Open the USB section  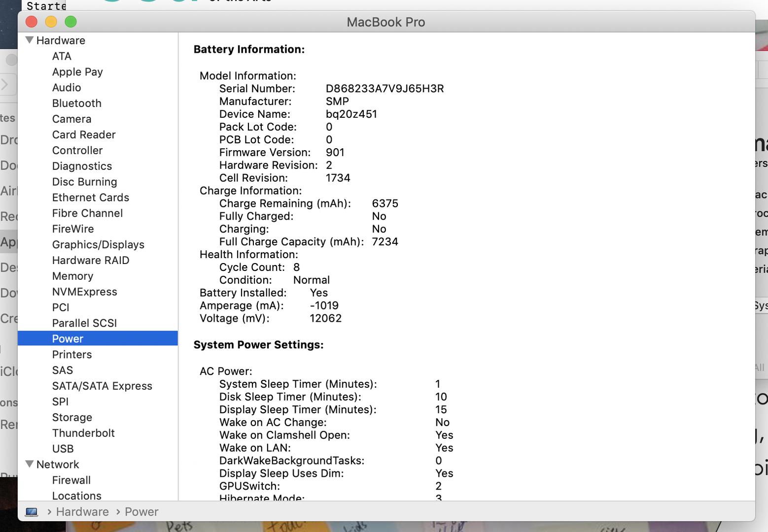[63, 449]
